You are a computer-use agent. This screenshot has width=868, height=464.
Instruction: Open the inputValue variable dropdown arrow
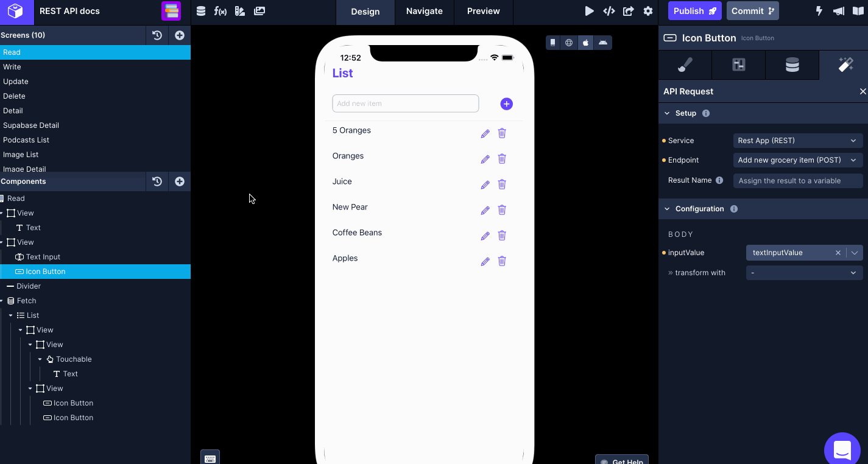click(x=855, y=253)
